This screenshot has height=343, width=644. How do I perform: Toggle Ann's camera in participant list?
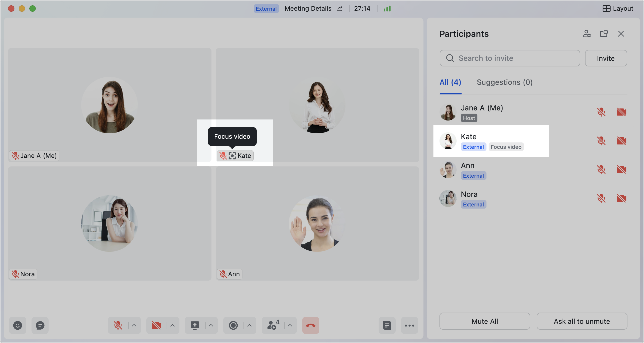pyautogui.click(x=622, y=170)
